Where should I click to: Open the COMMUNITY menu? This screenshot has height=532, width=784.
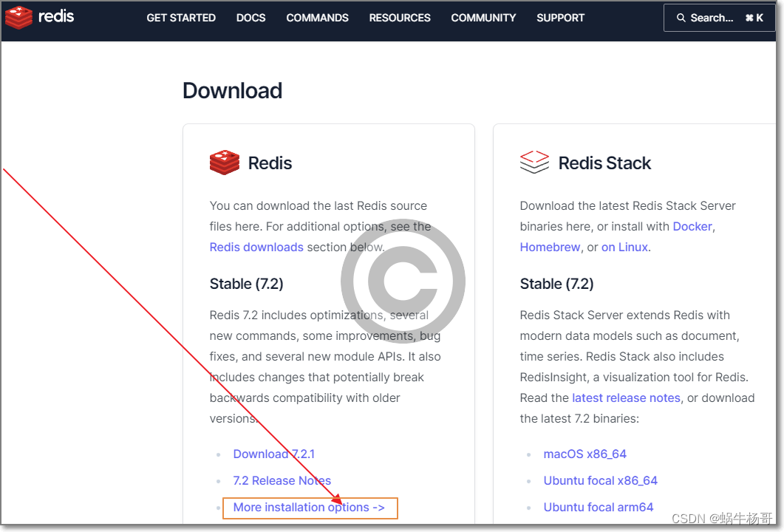(x=483, y=18)
